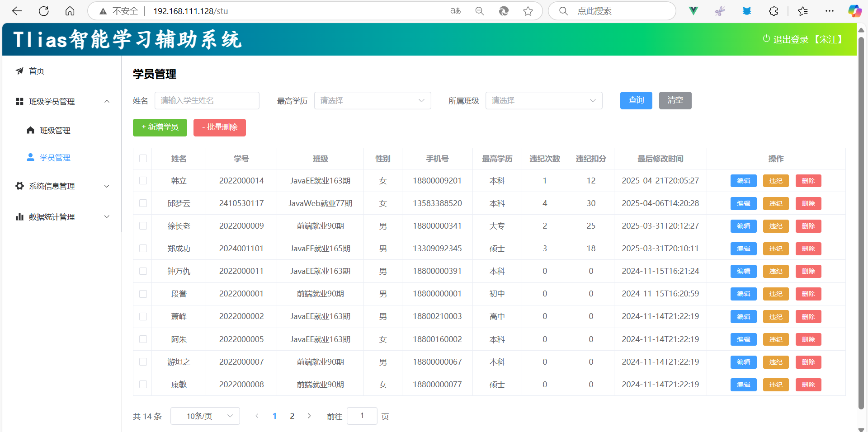Open the Copilot icon in toolbar

click(854, 11)
